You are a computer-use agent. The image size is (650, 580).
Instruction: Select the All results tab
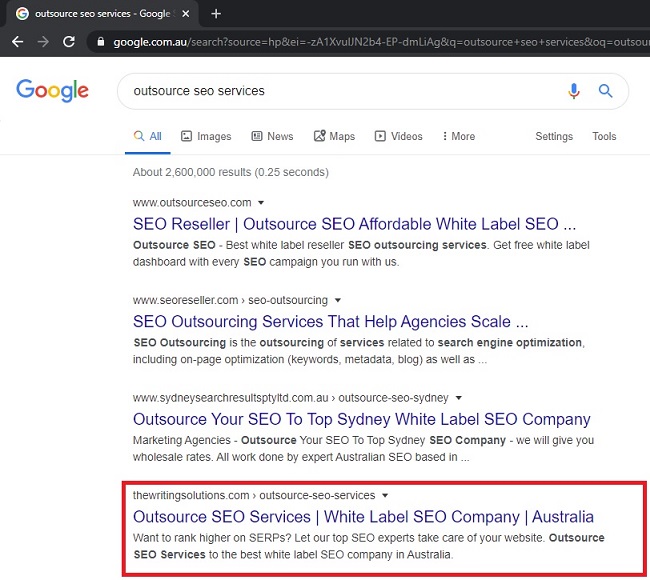[x=148, y=136]
